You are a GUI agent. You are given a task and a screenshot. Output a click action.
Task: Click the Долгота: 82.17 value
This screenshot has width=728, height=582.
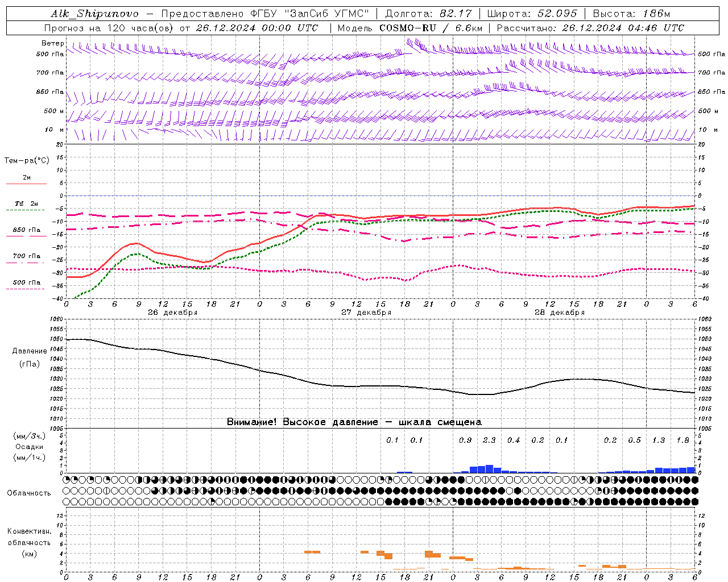tap(428, 14)
